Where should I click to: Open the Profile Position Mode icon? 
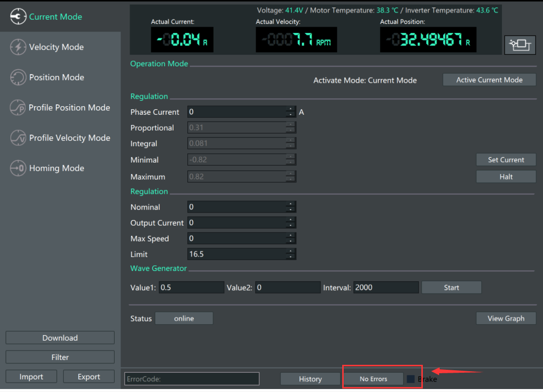click(x=18, y=108)
